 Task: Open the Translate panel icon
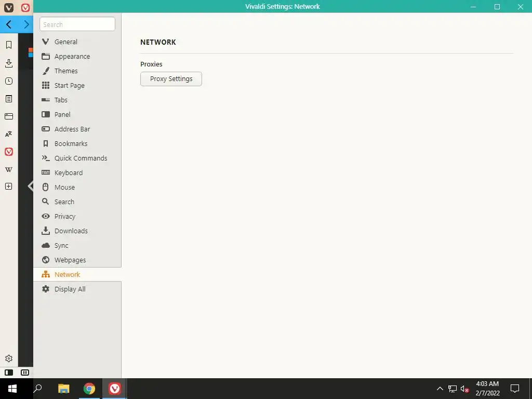point(9,134)
